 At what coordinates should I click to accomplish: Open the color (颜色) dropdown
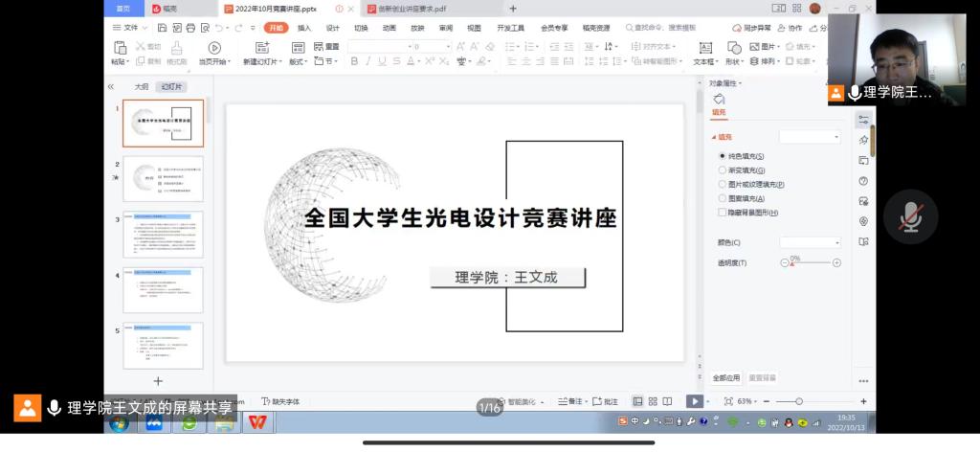click(x=810, y=243)
